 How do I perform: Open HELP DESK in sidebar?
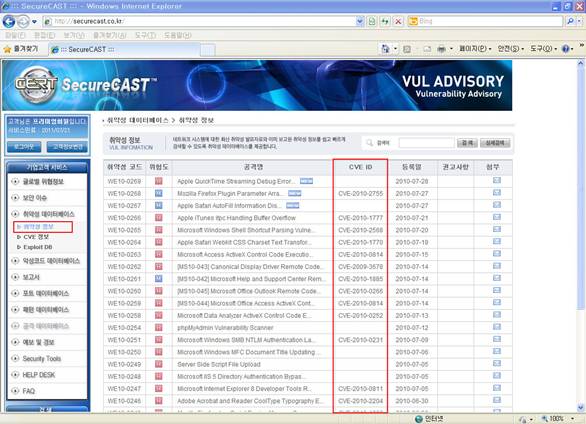pos(38,375)
